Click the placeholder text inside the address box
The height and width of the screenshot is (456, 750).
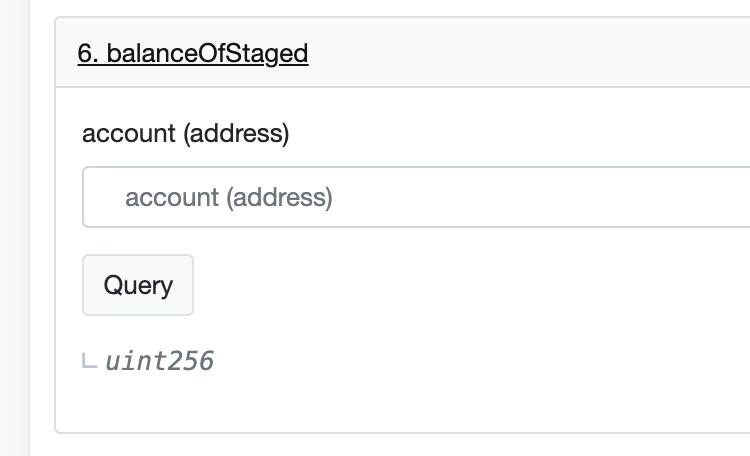(228, 197)
